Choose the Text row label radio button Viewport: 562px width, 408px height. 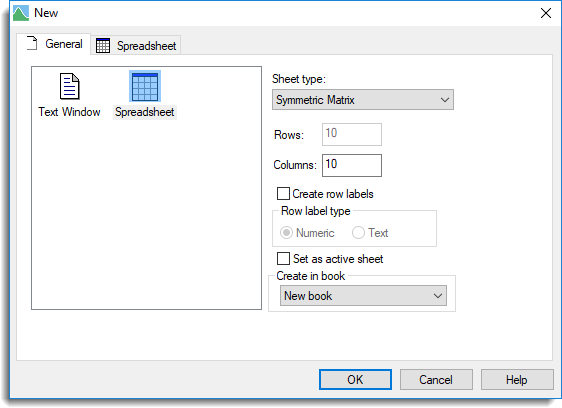click(358, 233)
